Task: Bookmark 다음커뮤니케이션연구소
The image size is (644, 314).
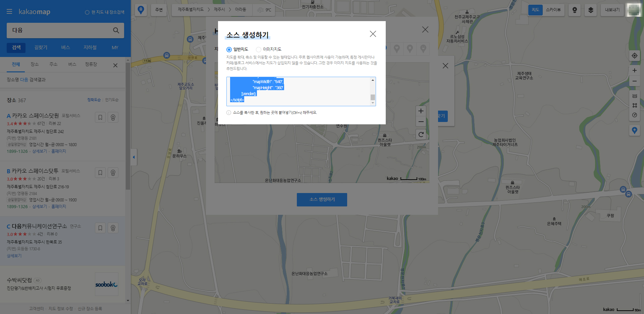Action: coord(100,228)
